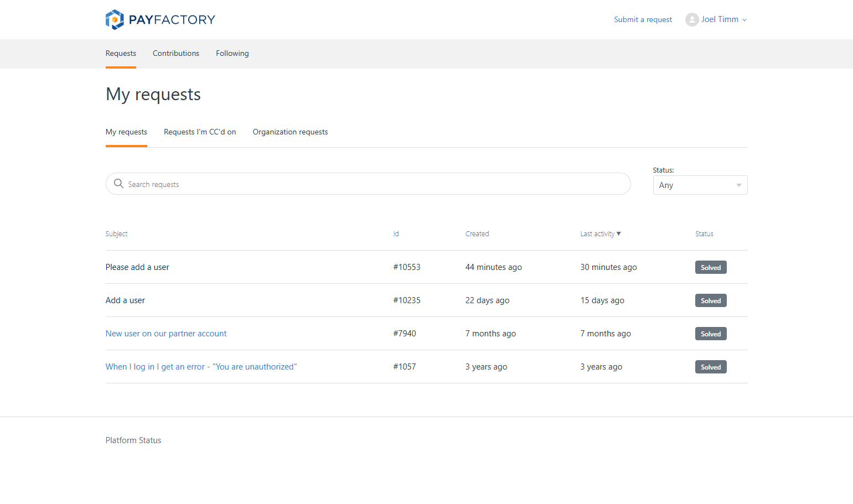Sort by the Last activity column

tap(601, 234)
